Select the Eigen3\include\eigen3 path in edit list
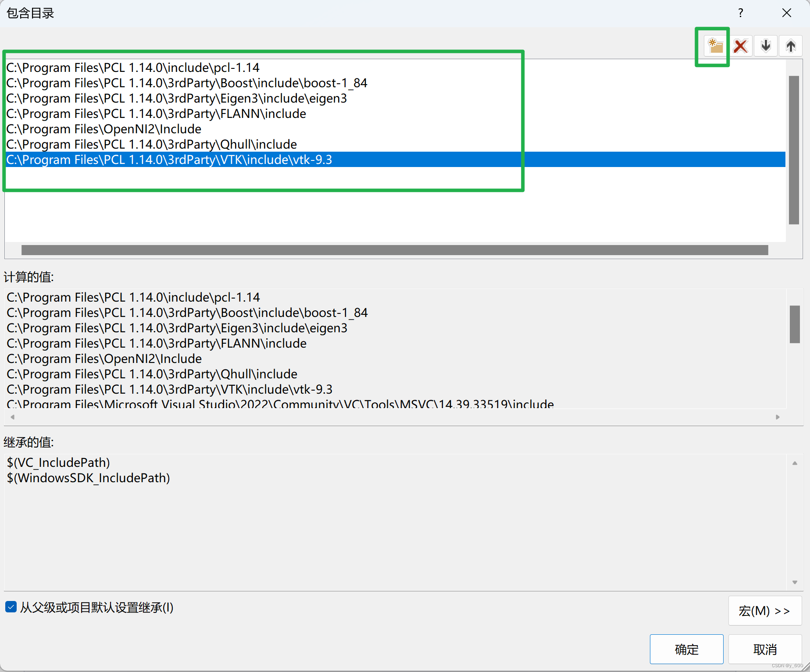The height and width of the screenshot is (672, 810). point(177,98)
